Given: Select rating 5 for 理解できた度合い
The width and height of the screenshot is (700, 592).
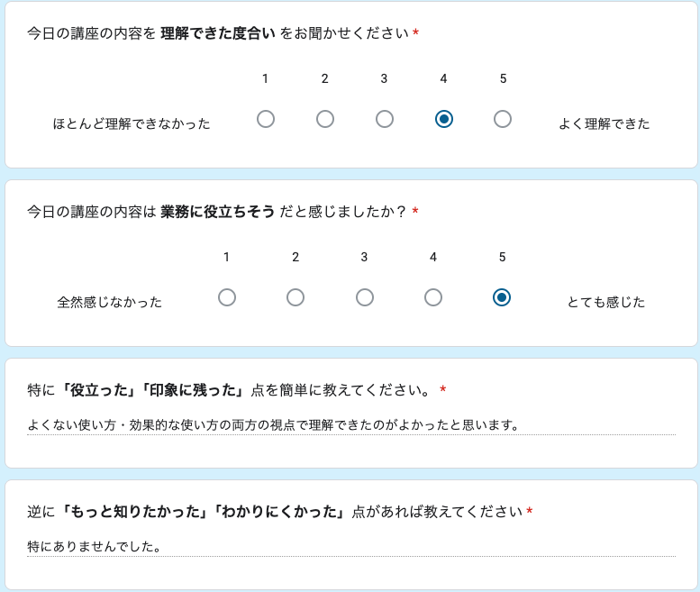Looking at the screenshot, I should 503,119.
